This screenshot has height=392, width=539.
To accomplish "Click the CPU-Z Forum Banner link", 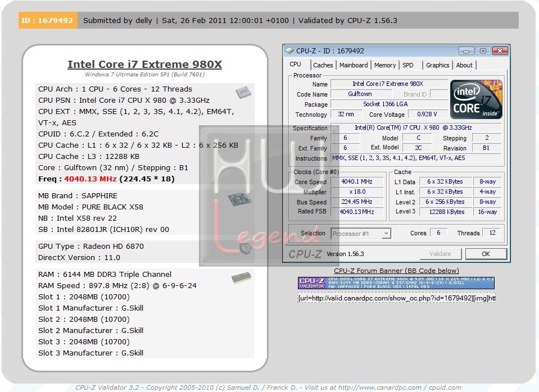I will [396, 271].
